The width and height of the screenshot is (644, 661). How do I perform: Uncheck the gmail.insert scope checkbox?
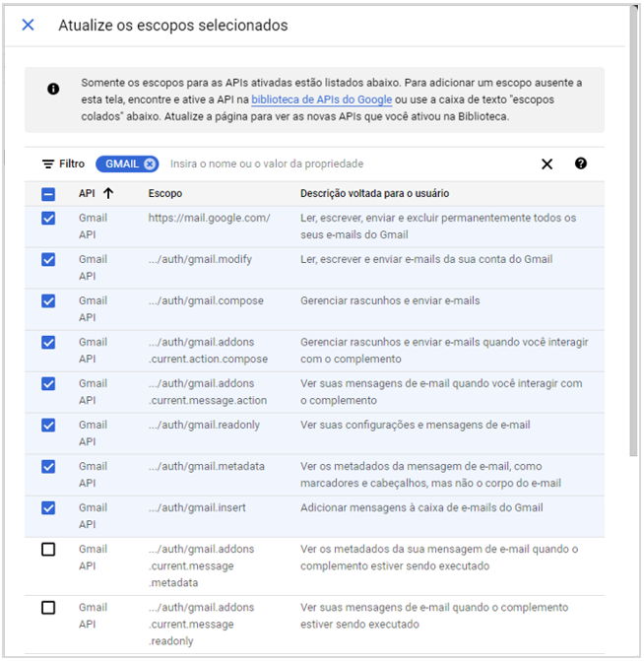coord(48,508)
